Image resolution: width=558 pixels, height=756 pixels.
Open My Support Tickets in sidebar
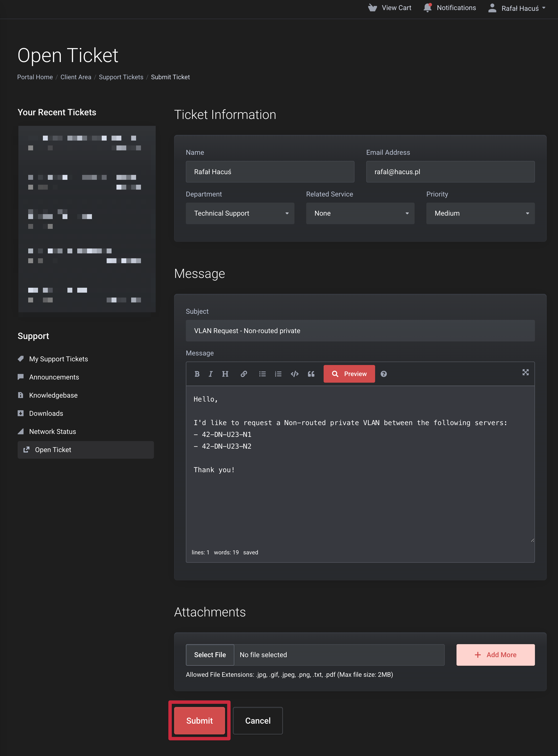(58, 359)
